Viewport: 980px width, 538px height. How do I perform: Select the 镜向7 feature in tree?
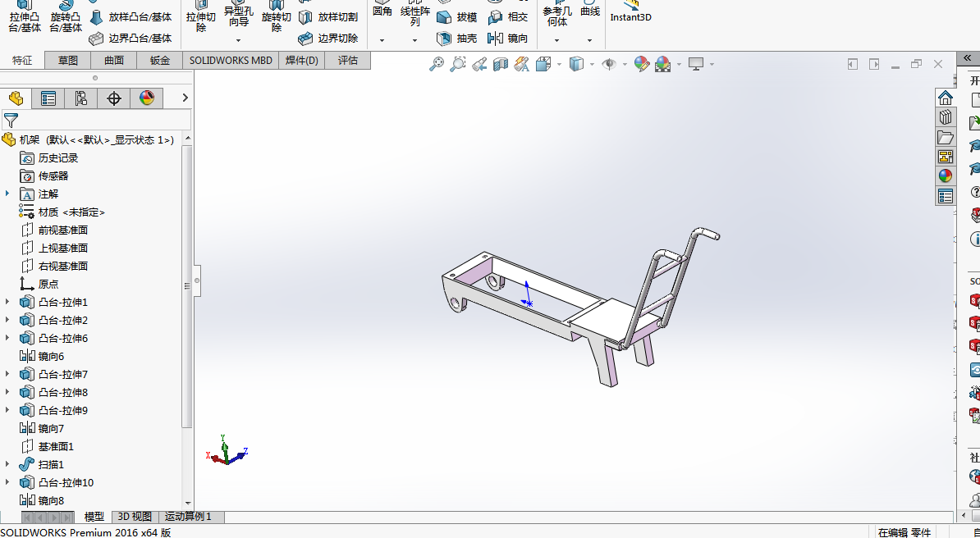click(x=42, y=429)
